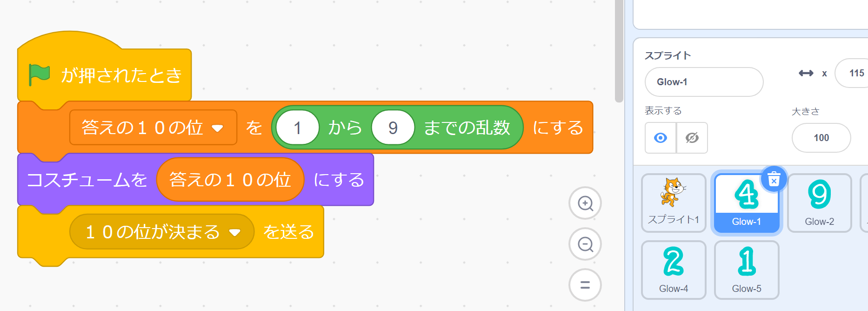
Task: Delete Glow-1 sprite using trash icon
Action: click(774, 179)
